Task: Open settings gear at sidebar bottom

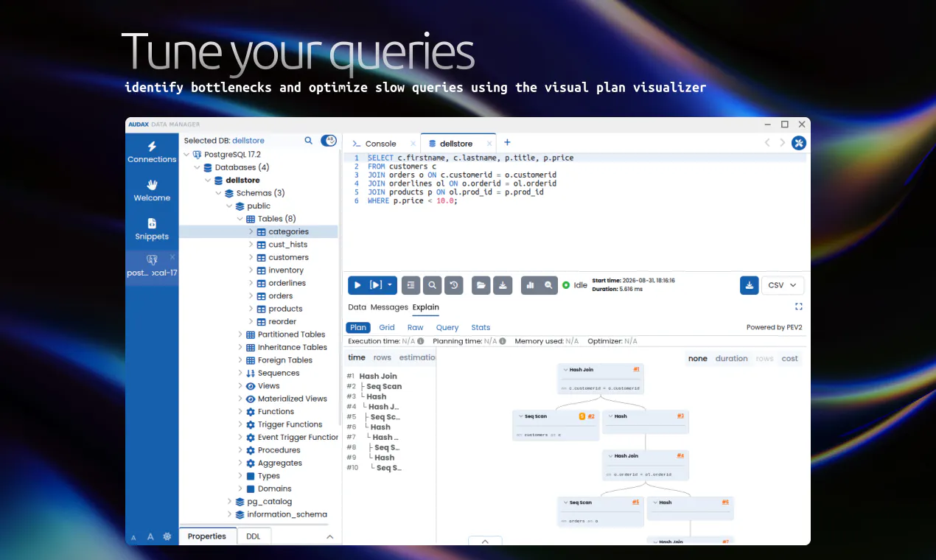Action: [167, 537]
